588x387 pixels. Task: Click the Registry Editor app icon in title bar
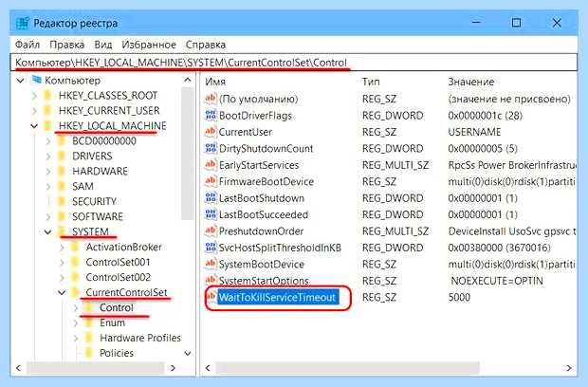[23, 23]
